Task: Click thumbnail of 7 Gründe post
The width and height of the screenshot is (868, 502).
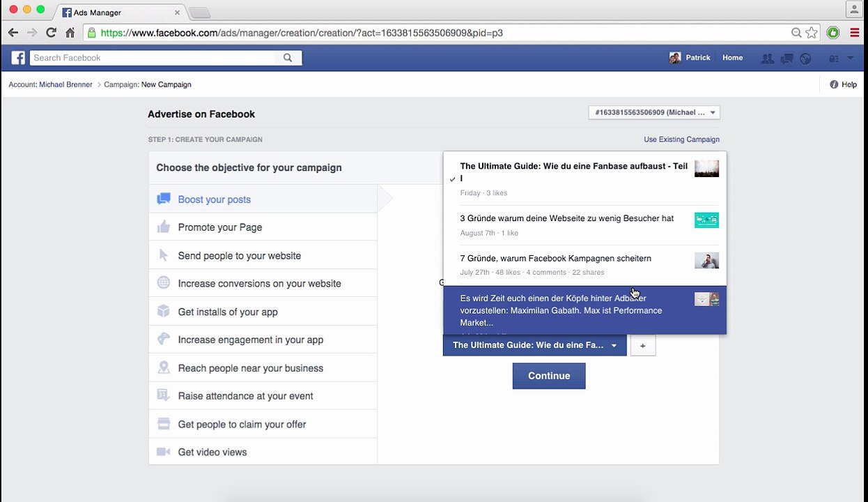Action: (x=706, y=261)
